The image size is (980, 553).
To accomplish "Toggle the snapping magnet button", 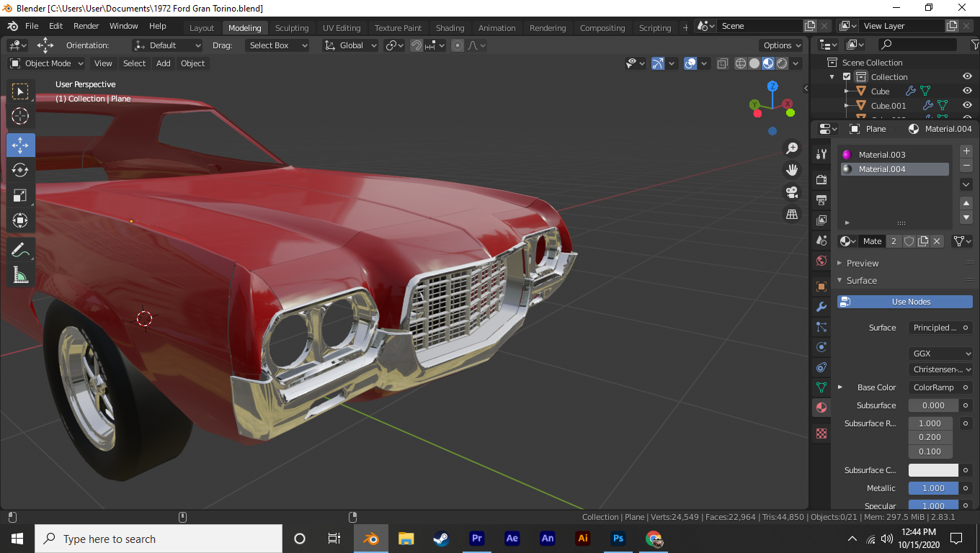I will coord(416,45).
